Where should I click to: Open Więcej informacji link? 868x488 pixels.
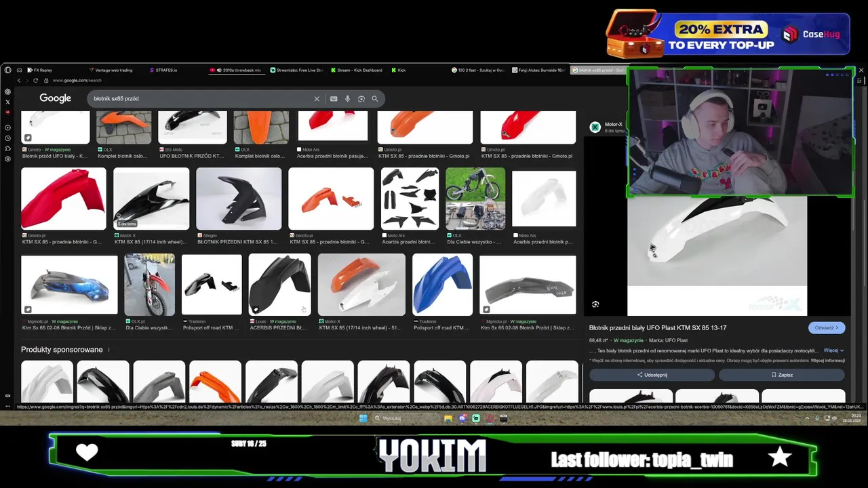[x=827, y=361]
